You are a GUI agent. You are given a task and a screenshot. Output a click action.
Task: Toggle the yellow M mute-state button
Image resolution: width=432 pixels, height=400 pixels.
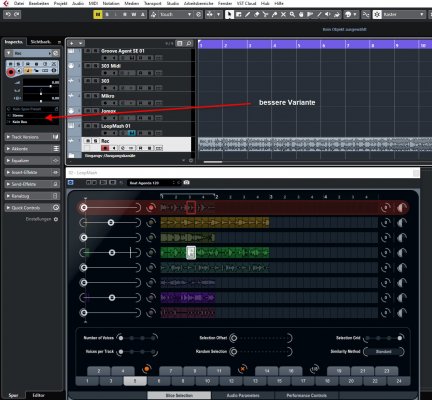[x=98, y=14]
